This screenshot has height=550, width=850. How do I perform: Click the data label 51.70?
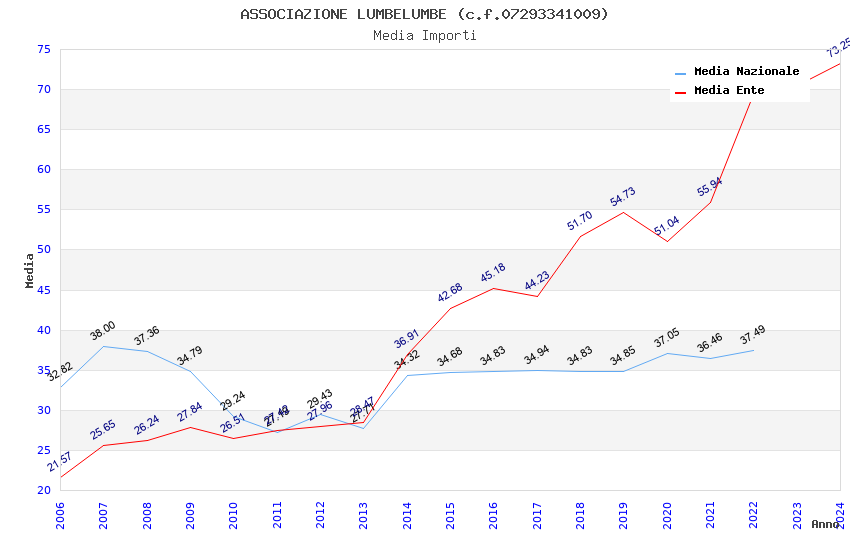click(580, 221)
